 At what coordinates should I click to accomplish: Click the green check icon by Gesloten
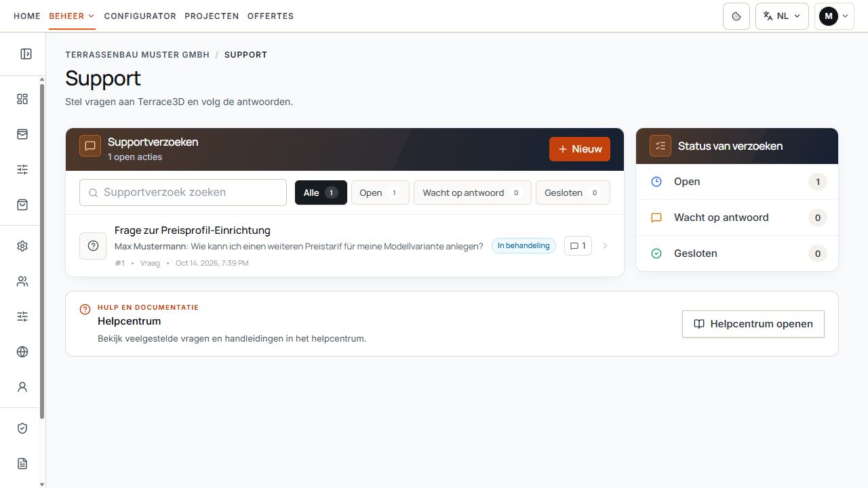tap(656, 253)
